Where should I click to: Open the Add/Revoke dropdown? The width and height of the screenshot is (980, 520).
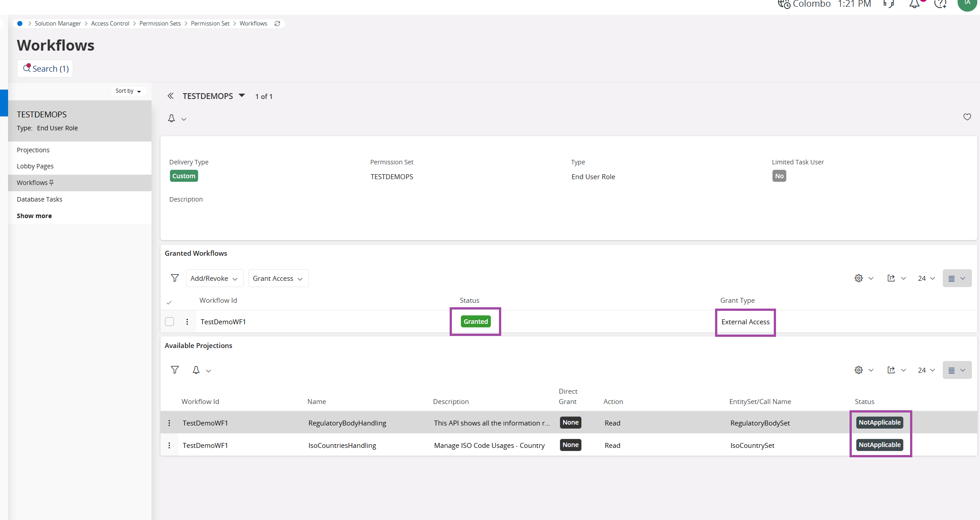click(214, 278)
